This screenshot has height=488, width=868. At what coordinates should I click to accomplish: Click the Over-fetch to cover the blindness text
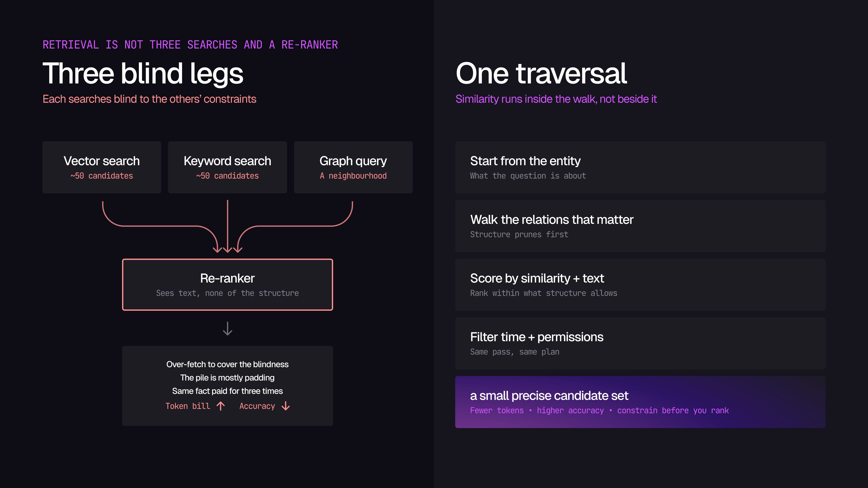click(x=227, y=364)
